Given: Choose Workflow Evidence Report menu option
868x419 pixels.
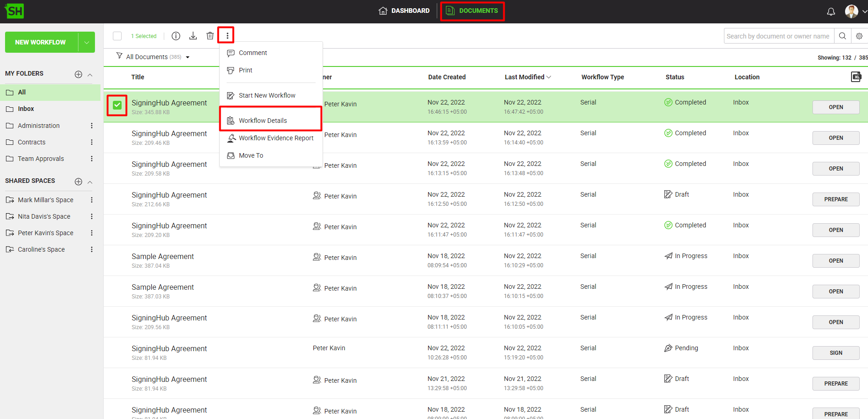Looking at the screenshot, I should [x=276, y=138].
